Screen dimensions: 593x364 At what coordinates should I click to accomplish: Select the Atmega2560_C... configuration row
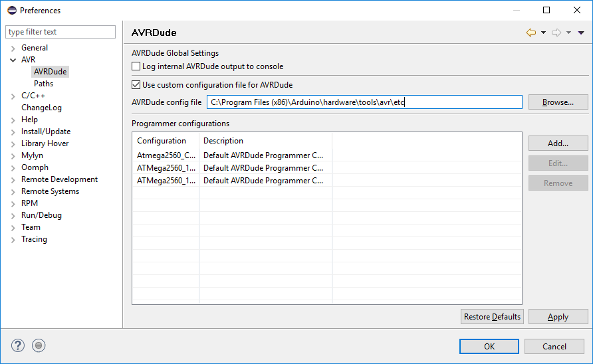point(327,155)
